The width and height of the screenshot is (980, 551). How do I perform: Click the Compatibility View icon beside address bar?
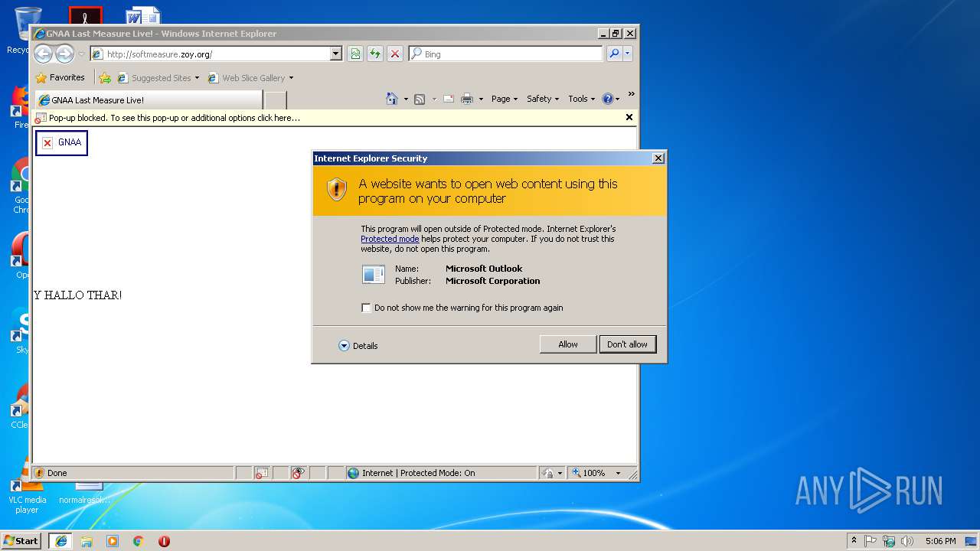pyautogui.click(x=355, y=54)
